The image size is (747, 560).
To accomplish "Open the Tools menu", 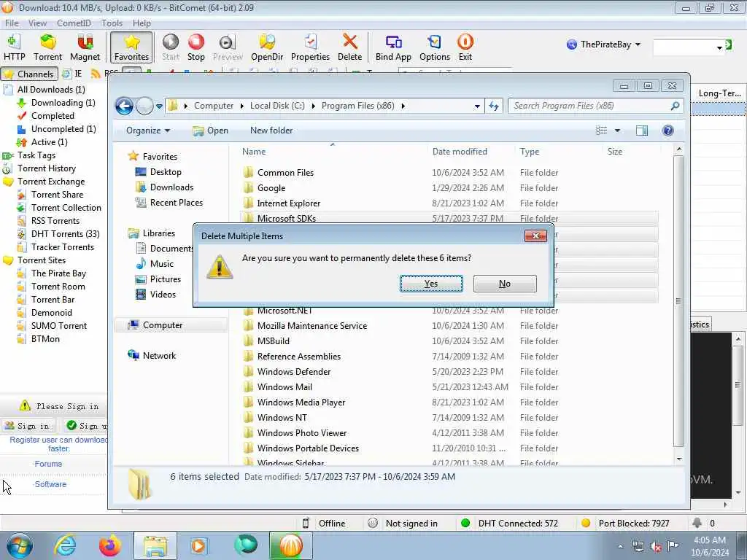I will 112,23.
